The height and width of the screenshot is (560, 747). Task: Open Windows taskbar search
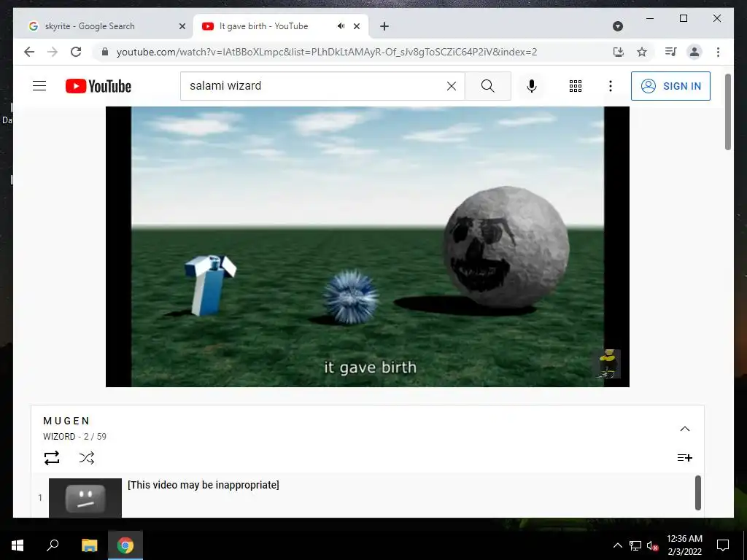click(53, 545)
